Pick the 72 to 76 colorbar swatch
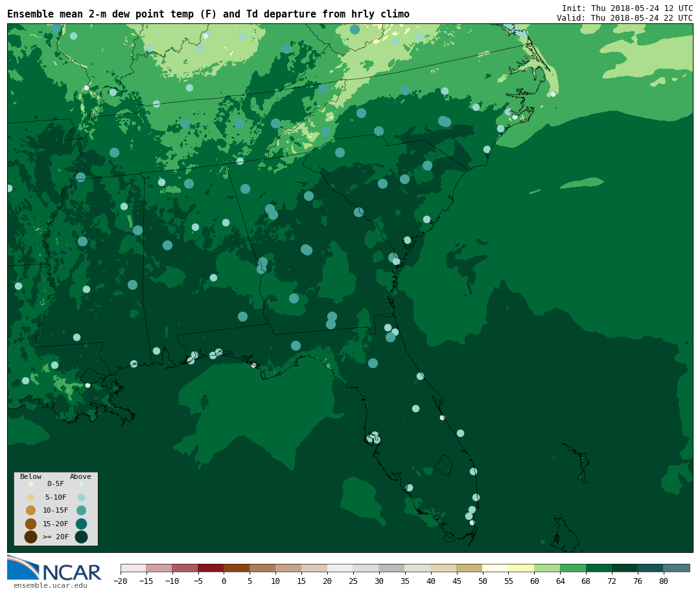The image size is (700, 593). pos(625,568)
